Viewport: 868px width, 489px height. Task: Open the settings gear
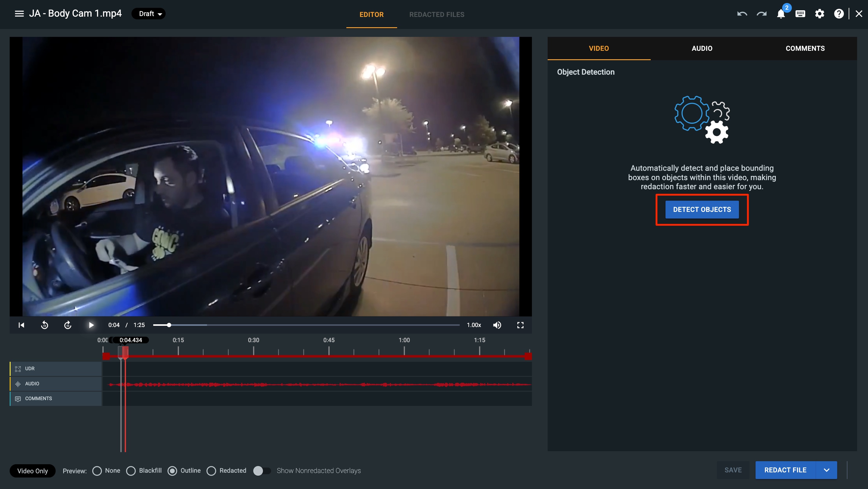(x=819, y=14)
